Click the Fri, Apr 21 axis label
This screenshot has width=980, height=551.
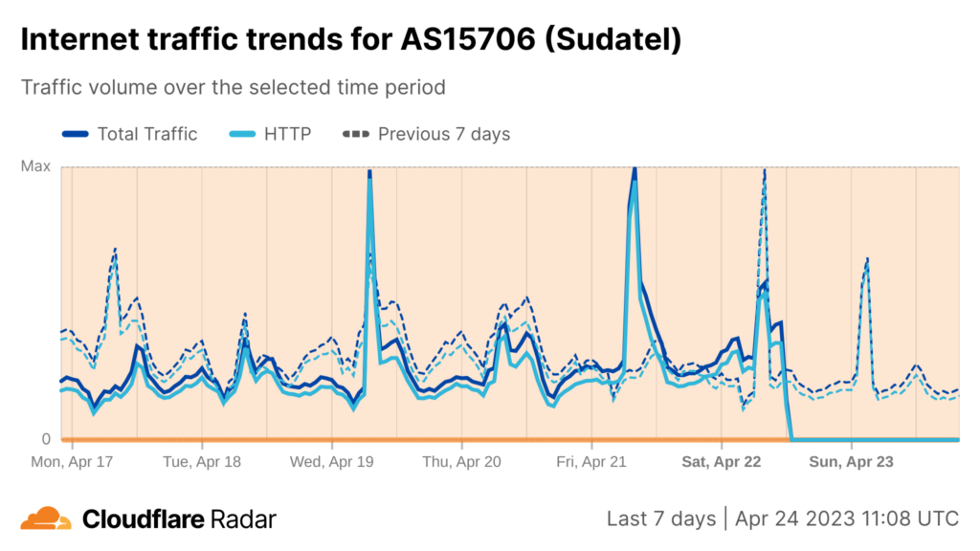coord(591,461)
